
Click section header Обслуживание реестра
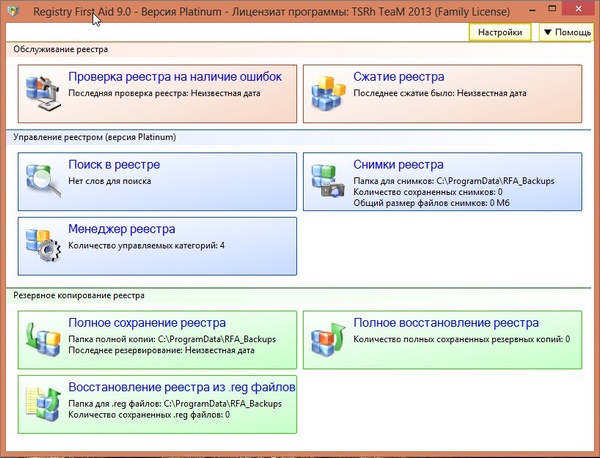tap(60, 49)
